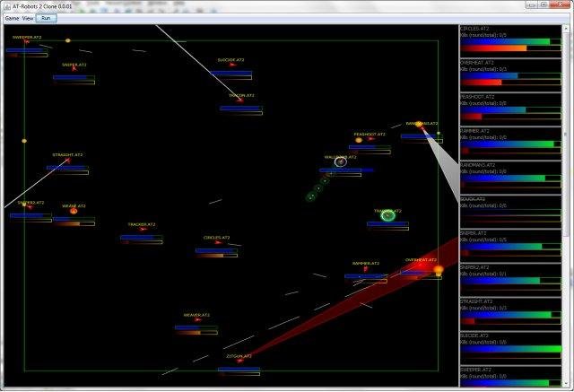Screen dimensions: 574x392
Task: Click SUICIDE.AT2 full armor bar in sidebar
Action: point(510,349)
